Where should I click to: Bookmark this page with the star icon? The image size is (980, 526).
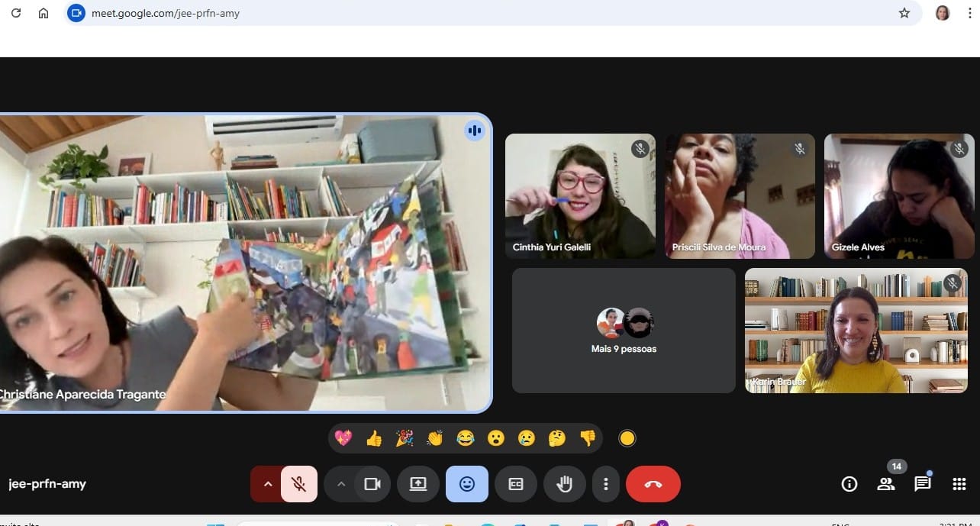(904, 13)
